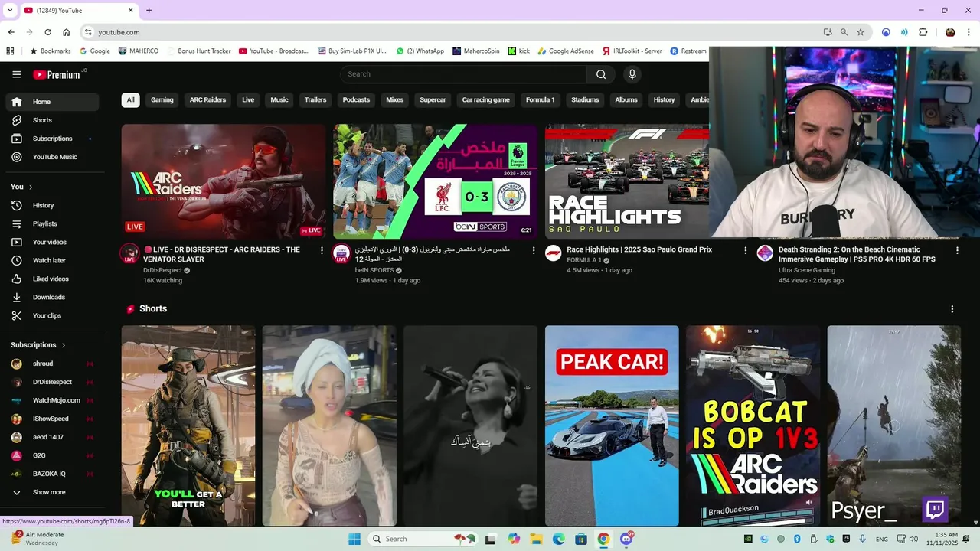Reload the page with refresh button
Screen dimensions: 980x551
[47, 32]
